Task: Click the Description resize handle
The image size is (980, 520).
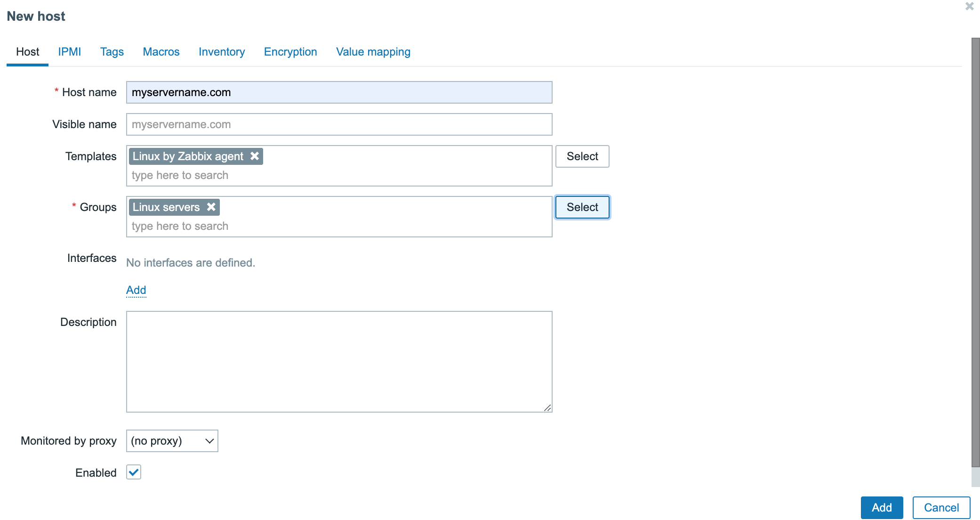Action: (x=547, y=408)
